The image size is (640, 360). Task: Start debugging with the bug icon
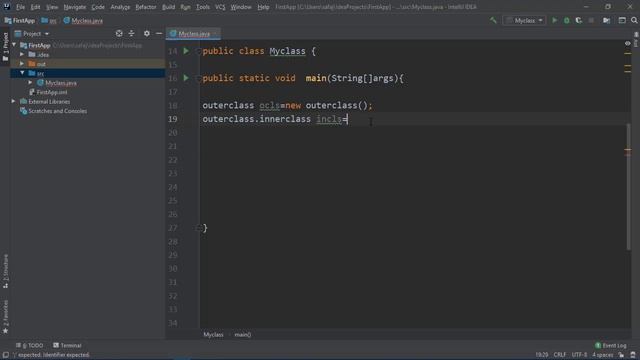(567, 20)
